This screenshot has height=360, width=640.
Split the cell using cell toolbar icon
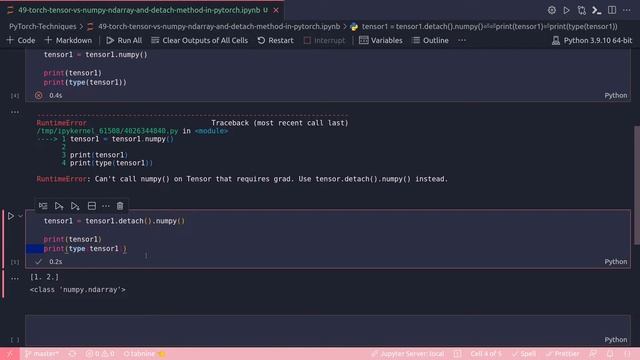point(92,206)
